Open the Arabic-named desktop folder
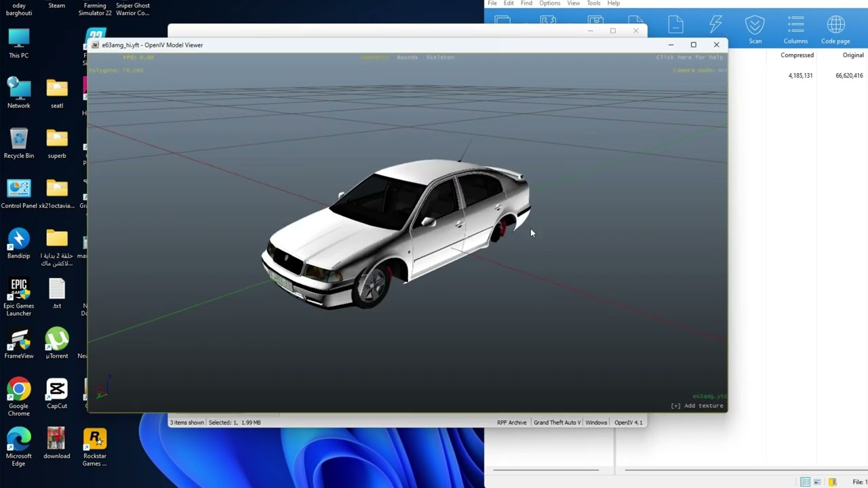The height and width of the screenshot is (488, 868). (x=57, y=247)
